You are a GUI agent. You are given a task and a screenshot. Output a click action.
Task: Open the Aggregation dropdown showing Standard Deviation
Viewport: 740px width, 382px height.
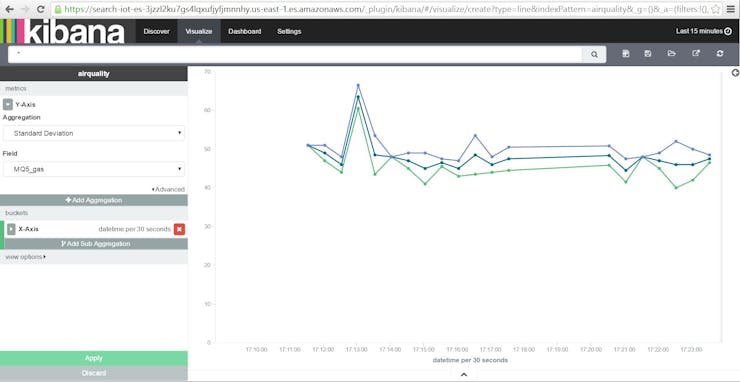click(94, 133)
